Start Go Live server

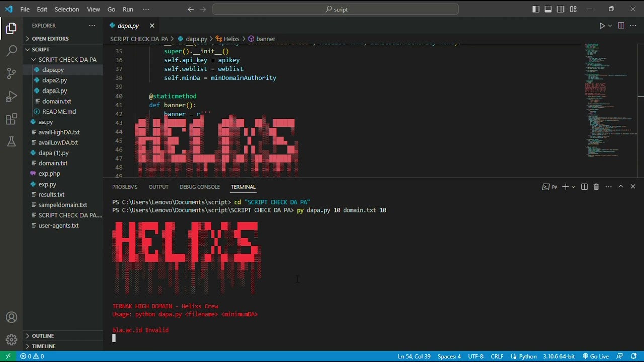tap(595, 356)
